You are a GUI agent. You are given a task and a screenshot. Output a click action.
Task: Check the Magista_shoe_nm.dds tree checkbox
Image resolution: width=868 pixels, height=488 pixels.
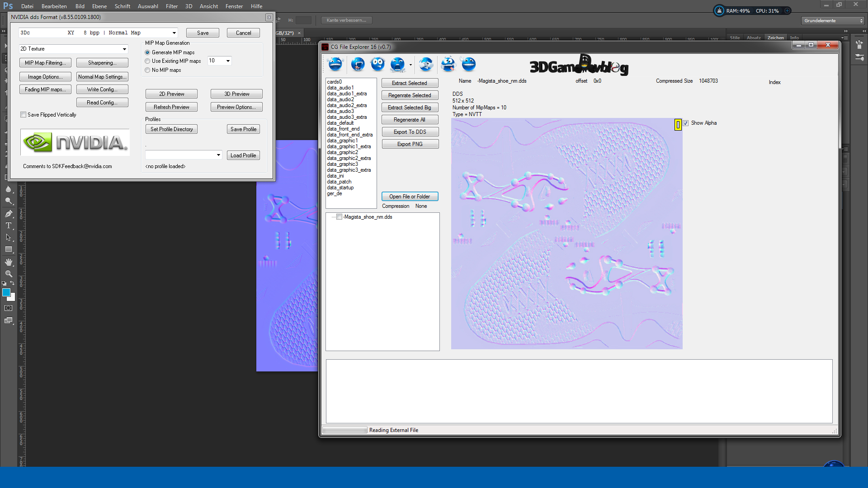339,217
